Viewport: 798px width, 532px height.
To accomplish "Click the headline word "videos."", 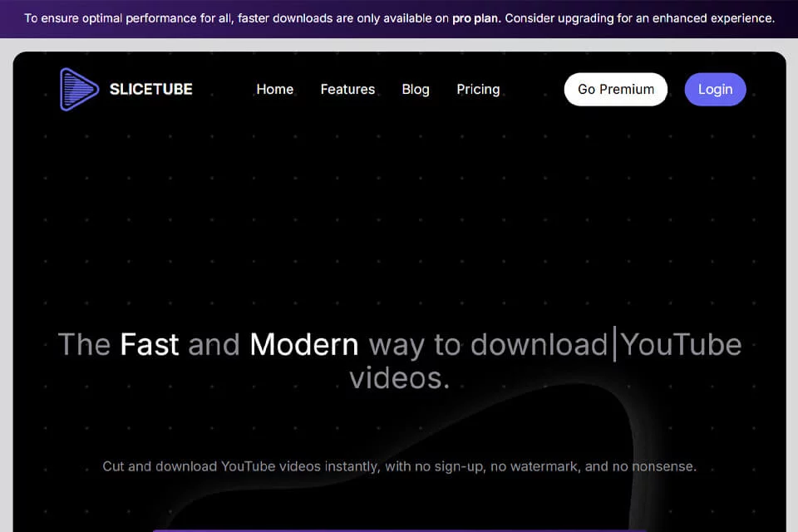I will [x=400, y=378].
